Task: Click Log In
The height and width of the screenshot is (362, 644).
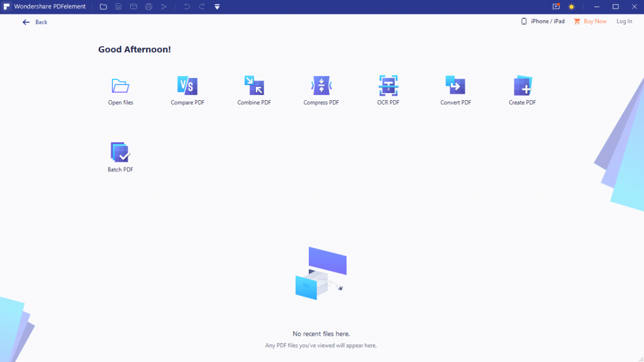Action: (x=625, y=21)
